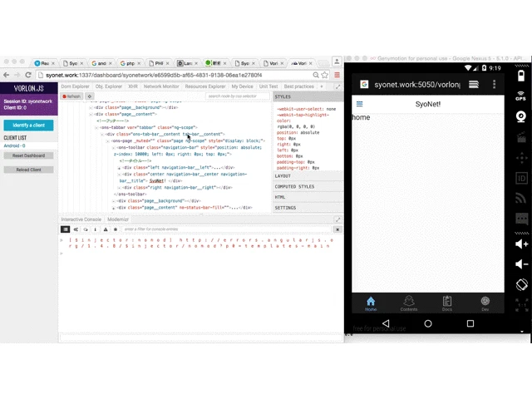Expand the LAYOUT section

[x=308, y=176]
